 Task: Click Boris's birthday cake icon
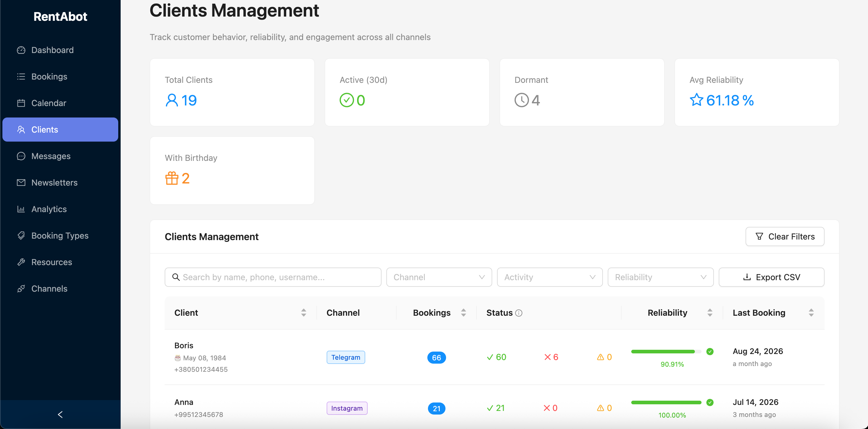[x=178, y=358]
